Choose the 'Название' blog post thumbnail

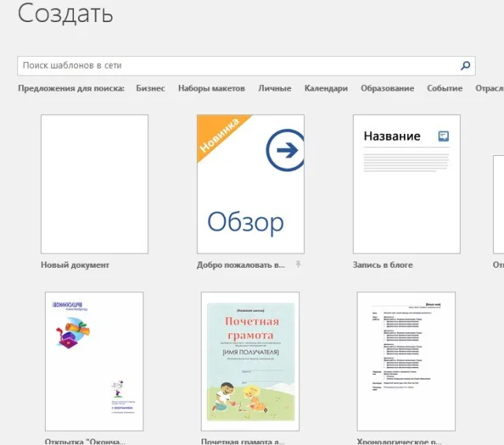click(x=406, y=184)
